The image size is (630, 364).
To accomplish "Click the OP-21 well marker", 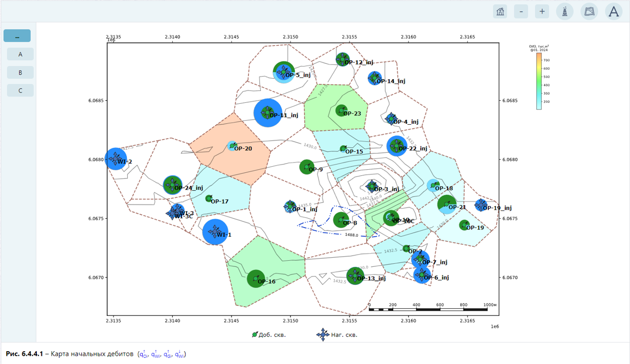I will click(x=447, y=204).
